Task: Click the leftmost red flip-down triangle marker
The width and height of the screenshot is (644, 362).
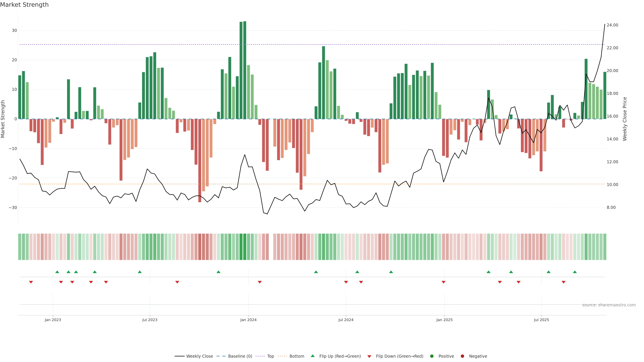Action: click(x=31, y=282)
